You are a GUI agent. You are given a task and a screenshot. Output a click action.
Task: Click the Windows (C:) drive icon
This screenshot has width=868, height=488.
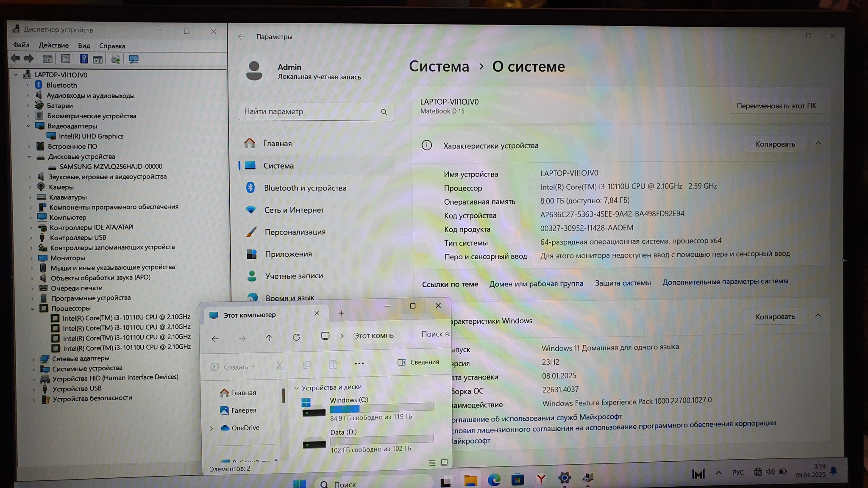coord(313,407)
